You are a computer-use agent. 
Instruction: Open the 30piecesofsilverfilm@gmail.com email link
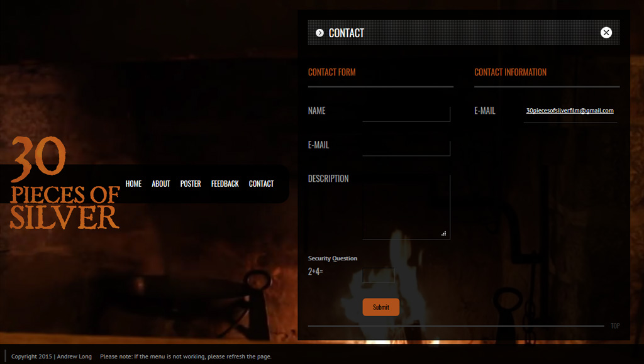coord(570,111)
